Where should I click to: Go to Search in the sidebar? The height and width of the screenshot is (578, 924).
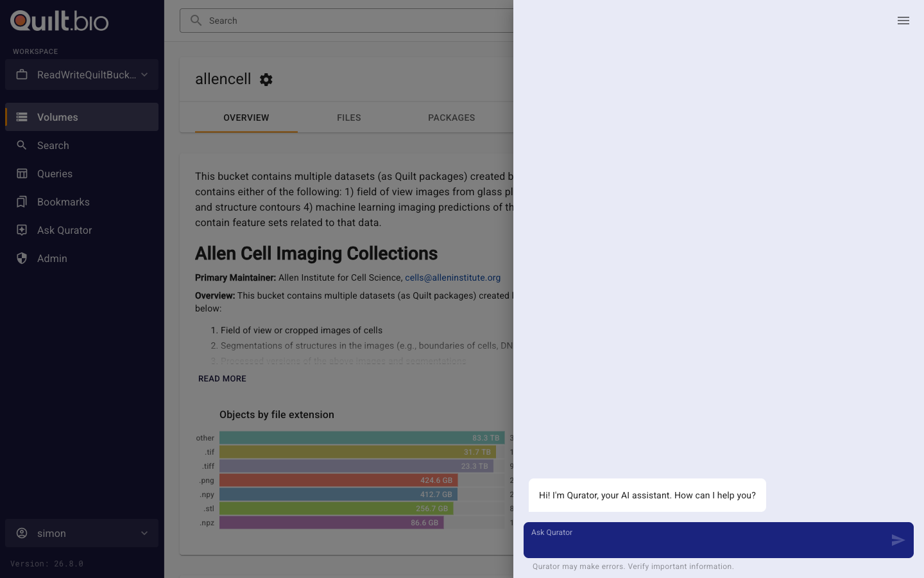81,145
